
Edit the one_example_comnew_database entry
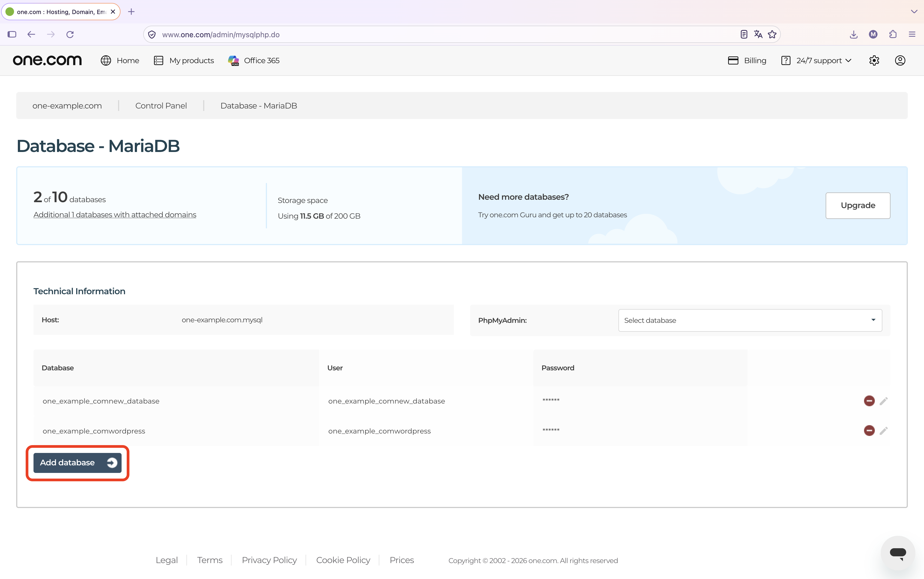[x=883, y=401]
